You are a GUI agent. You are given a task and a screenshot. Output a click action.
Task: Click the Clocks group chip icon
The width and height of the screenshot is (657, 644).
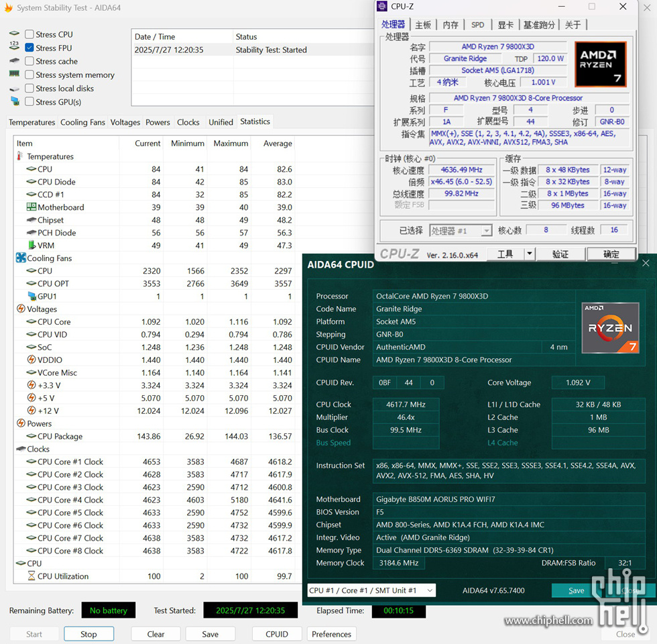(x=21, y=449)
